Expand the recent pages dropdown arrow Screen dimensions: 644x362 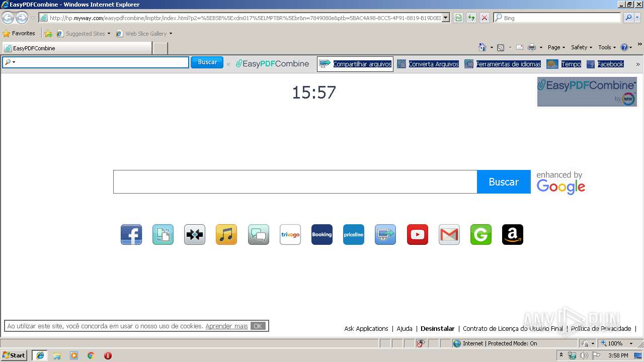(33, 18)
